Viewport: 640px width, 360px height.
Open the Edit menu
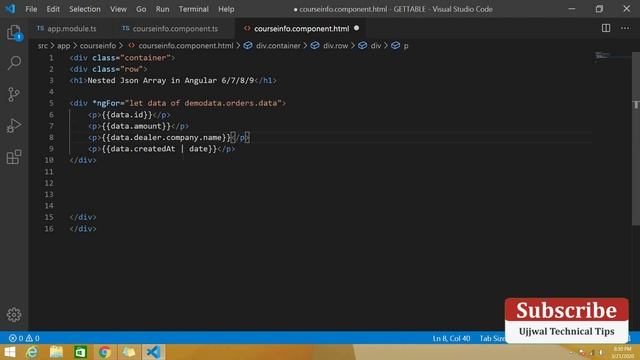(x=53, y=9)
